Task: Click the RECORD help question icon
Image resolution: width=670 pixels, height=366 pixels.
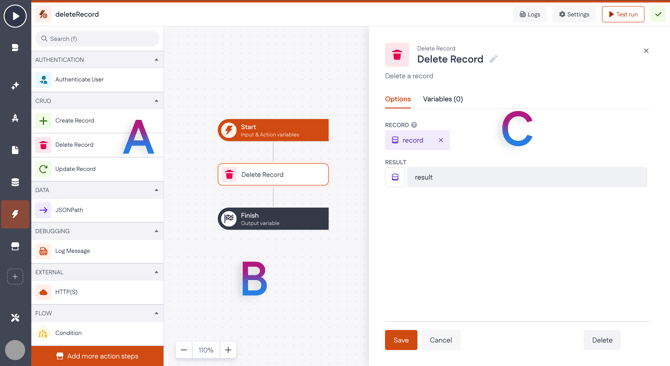Action: [x=414, y=125]
